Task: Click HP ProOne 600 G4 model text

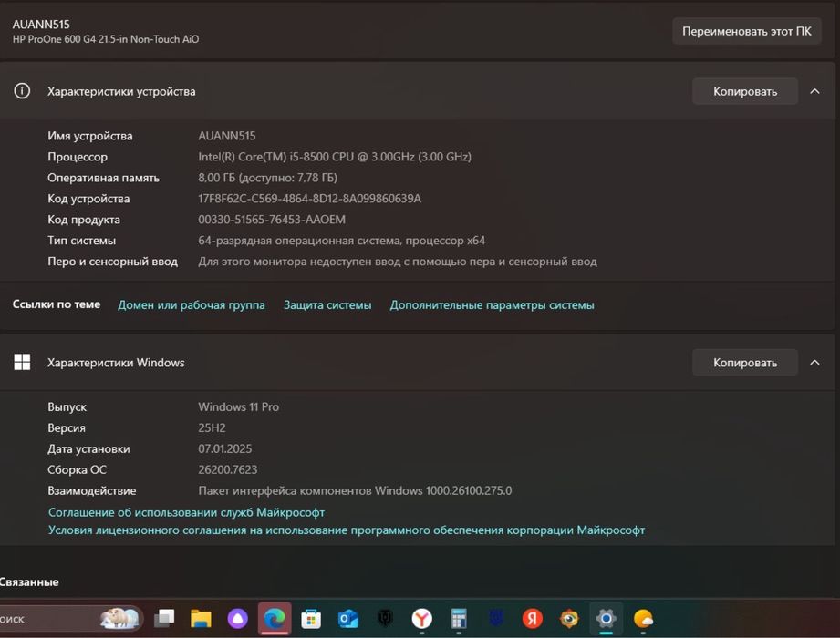Action: [106, 39]
